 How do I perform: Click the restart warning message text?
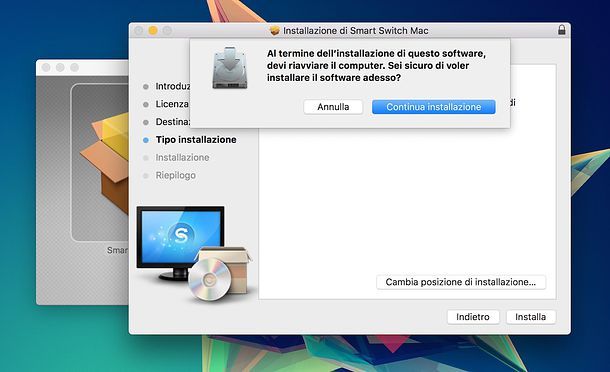pyautogui.click(x=376, y=65)
